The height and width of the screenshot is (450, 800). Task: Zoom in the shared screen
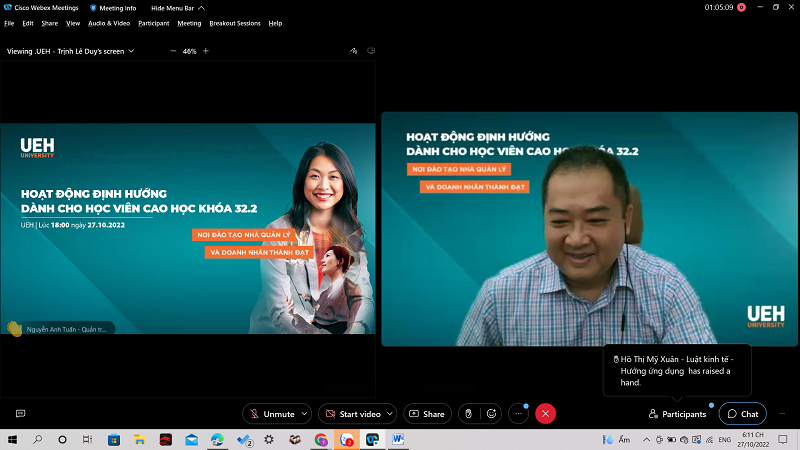click(206, 51)
